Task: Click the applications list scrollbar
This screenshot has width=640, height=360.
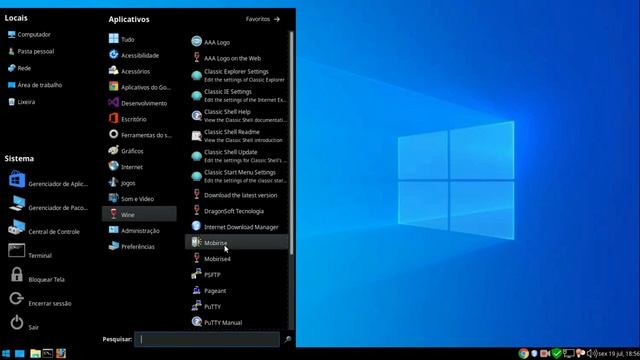Action: click(x=291, y=143)
